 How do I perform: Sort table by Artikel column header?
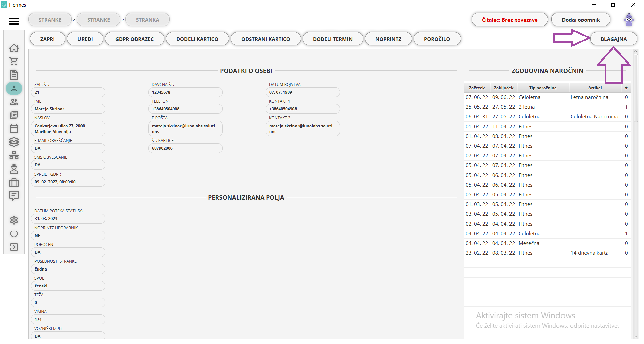point(595,88)
